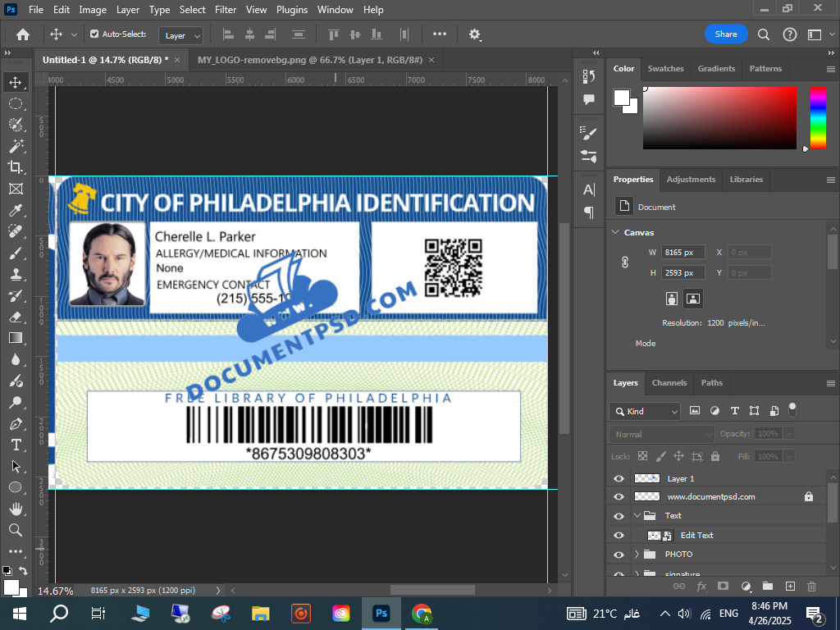Open the Move tool preset dropdown
This screenshot has width=840, height=630.
click(74, 34)
